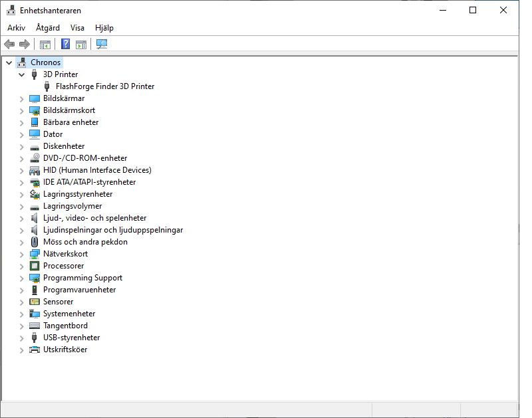
Task: Expand the USB-styrenheter category
Action: (x=22, y=338)
